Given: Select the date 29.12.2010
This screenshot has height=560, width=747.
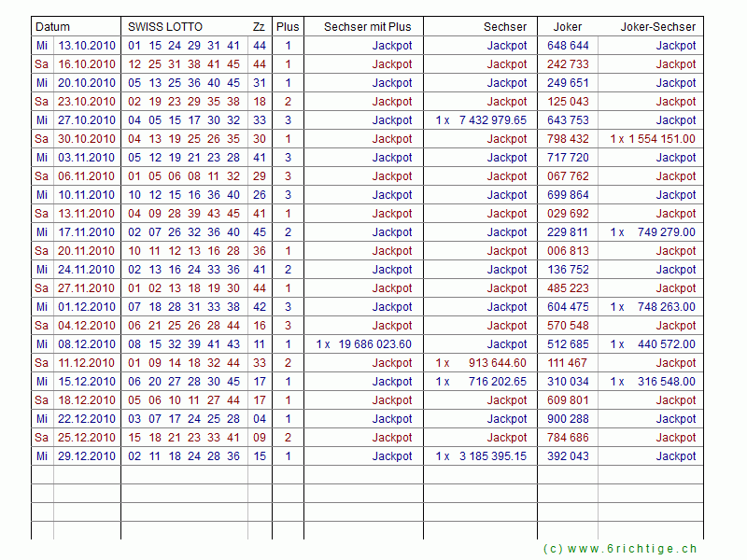Looking at the screenshot, I should click(87, 456).
